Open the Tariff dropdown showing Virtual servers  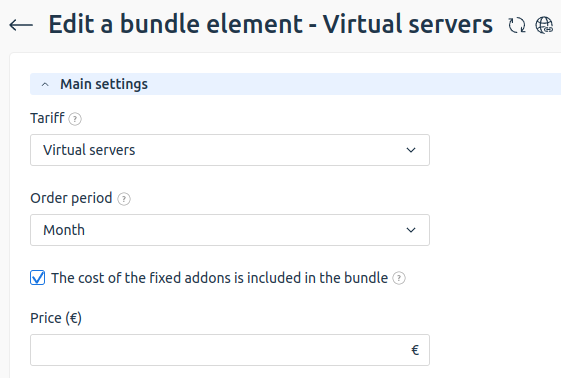[x=230, y=150]
